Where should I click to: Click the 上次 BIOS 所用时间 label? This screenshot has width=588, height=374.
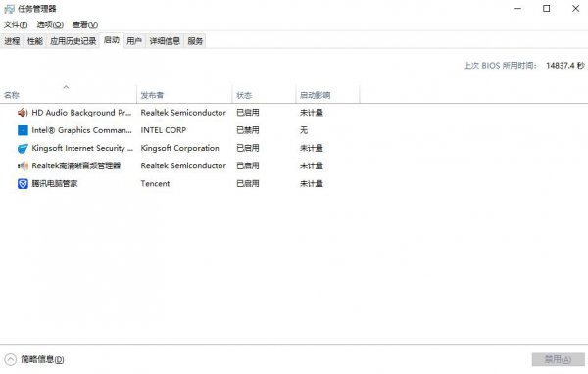tap(500, 66)
